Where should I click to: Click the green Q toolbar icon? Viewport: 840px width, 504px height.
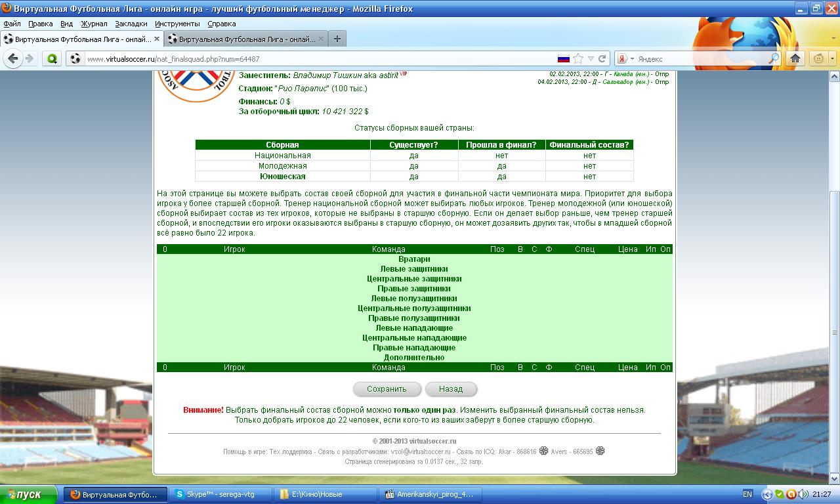pyautogui.click(x=52, y=58)
